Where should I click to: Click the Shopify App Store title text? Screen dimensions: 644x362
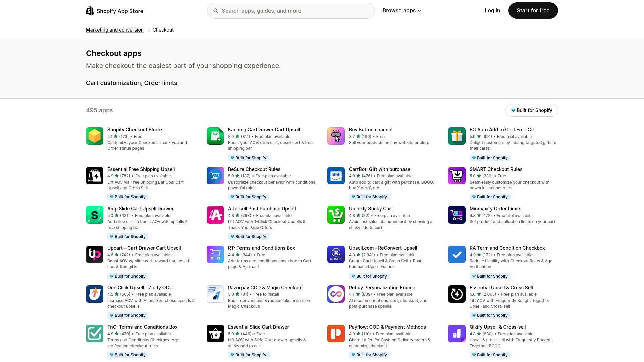pyautogui.click(x=120, y=11)
